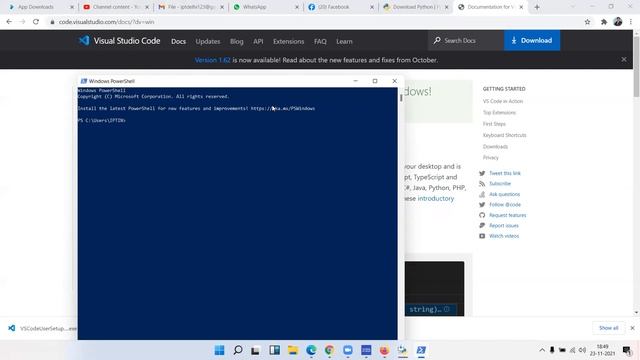Click the Watch videos icon
Image resolution: width=640 pixels, height=360 pixels.
pyautogui.click(x=482, y=236)
